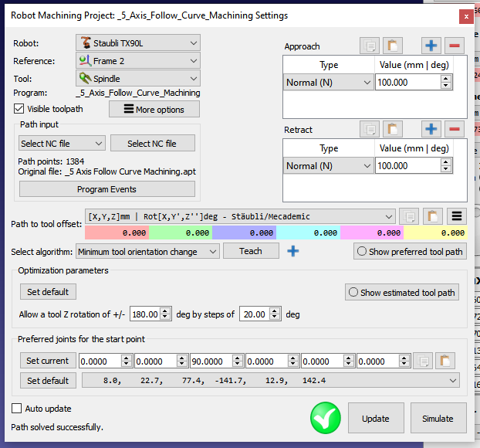
Task: Click the Select NC file button
Action: (x=153, y=143)
